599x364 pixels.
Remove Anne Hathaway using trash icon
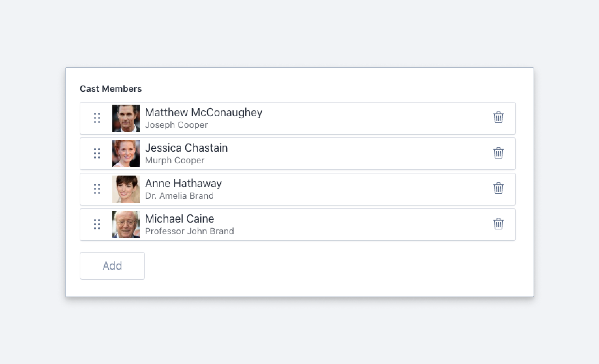[498, 188]
